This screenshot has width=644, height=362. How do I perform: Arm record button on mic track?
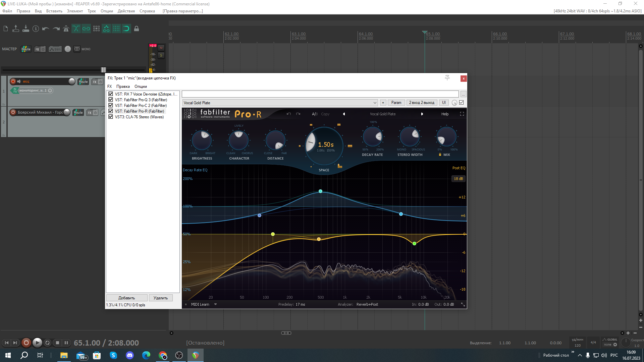[x=13, y=81]
